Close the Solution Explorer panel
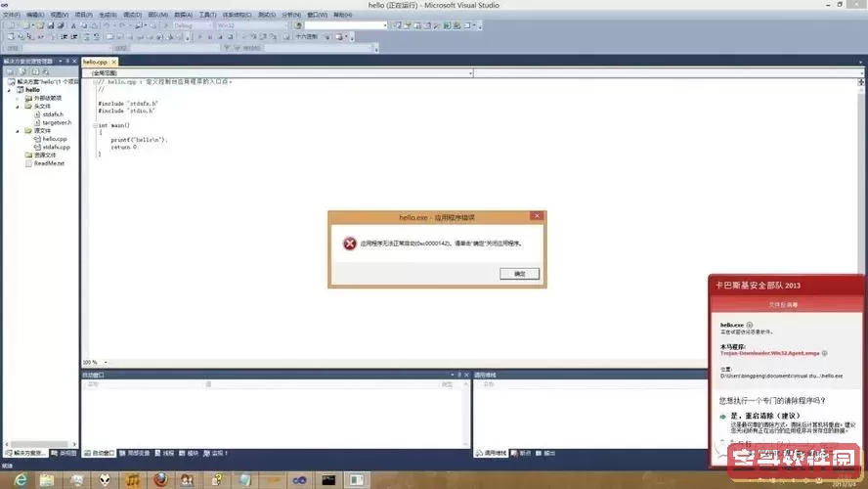Image resolution: width=868 pixels, height=489 pixels. 74,61
